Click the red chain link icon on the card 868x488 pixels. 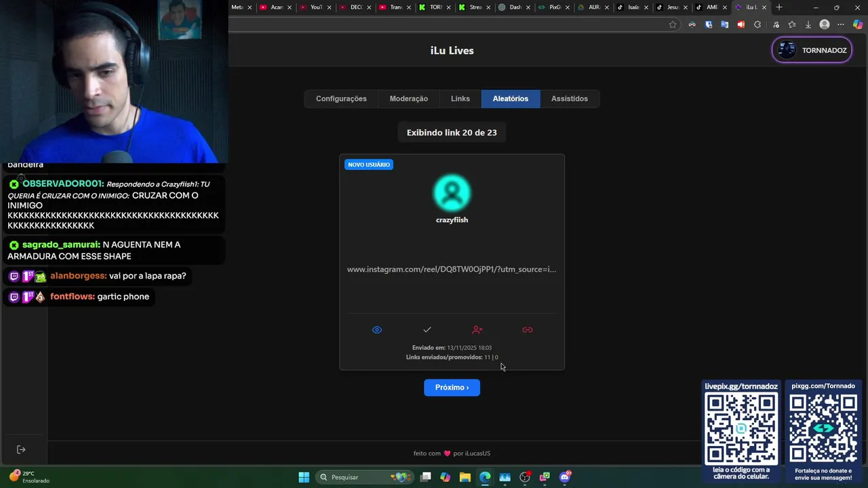click(528, 330)
